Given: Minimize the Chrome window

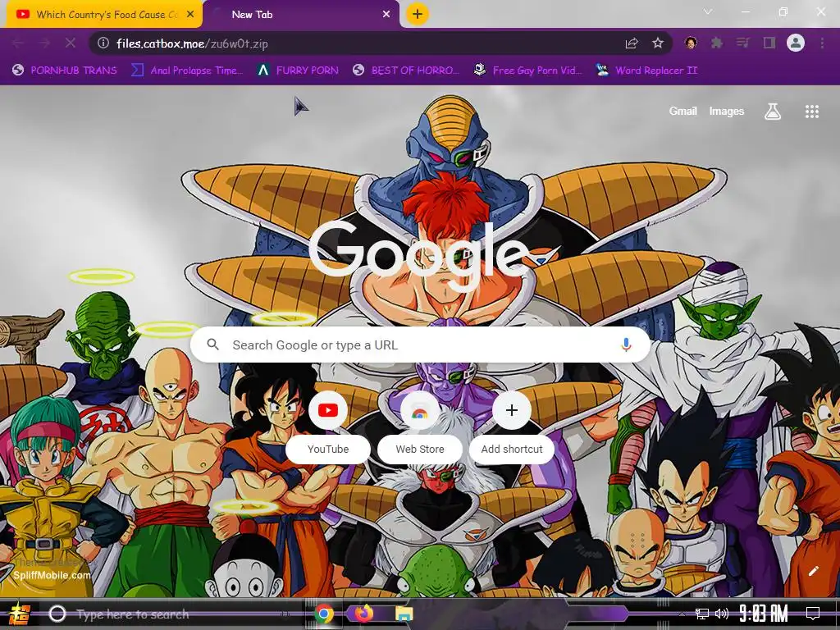Looking at the screenshot, I should pos(746,11).
